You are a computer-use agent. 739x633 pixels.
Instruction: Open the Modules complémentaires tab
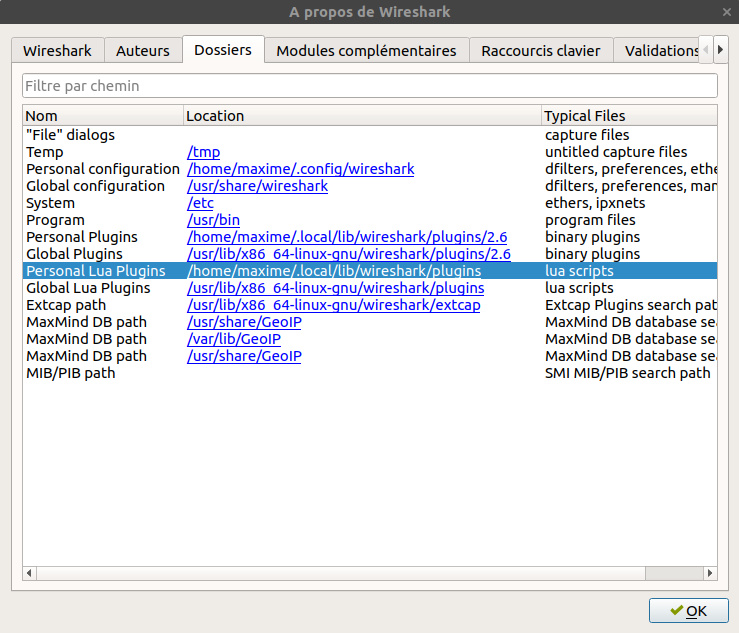coord(366,50)
